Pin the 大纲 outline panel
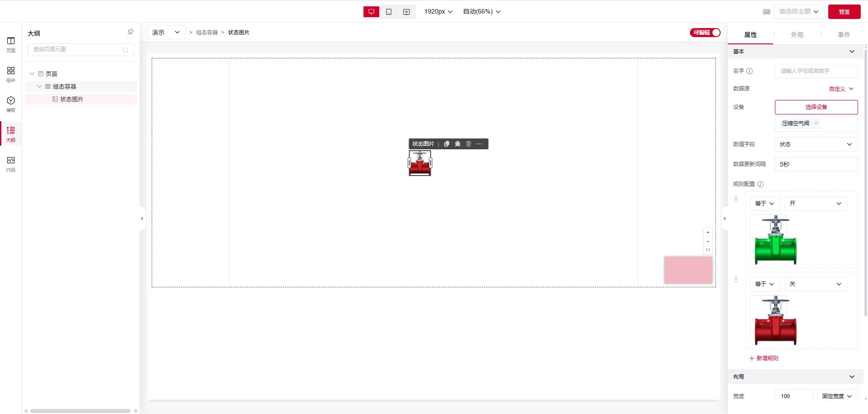This screenshot has width=868, height=414. pos(130,32)
